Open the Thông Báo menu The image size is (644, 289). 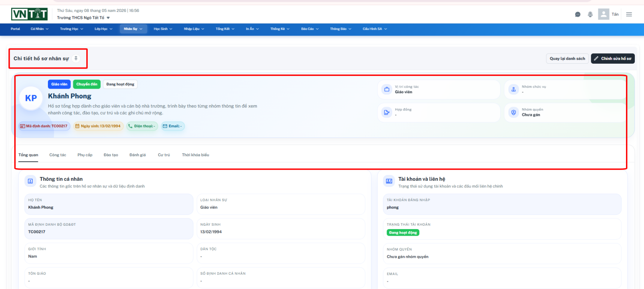tap(340, 29)
